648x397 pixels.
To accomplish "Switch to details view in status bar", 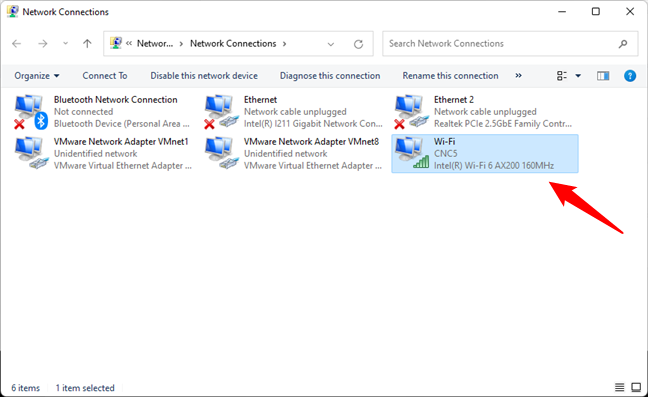I will 619,387.
